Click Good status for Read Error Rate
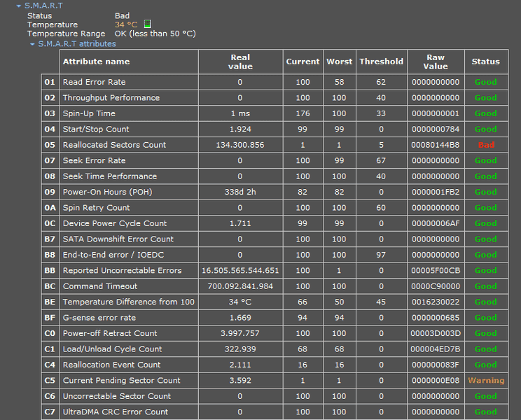 pyautogui.click(x=485, y=82)
